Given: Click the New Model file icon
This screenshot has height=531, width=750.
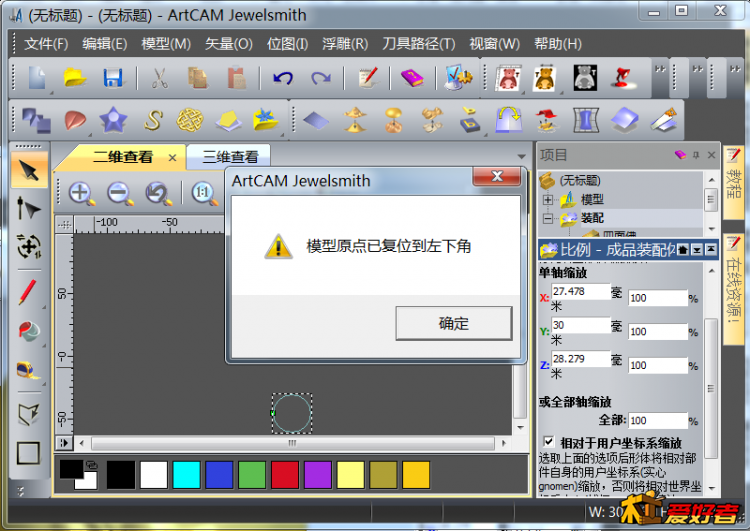Looking at the screenshot, I should [37, 77].
